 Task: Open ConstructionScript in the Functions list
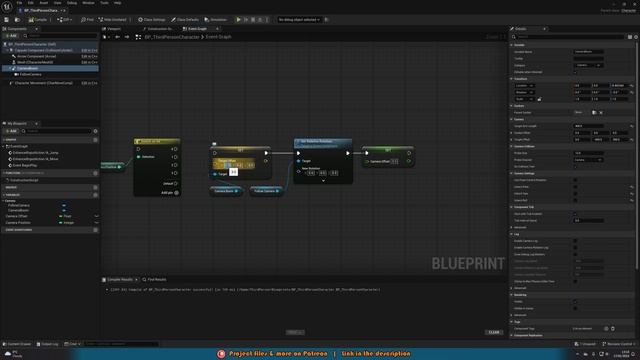coord(24,180)
